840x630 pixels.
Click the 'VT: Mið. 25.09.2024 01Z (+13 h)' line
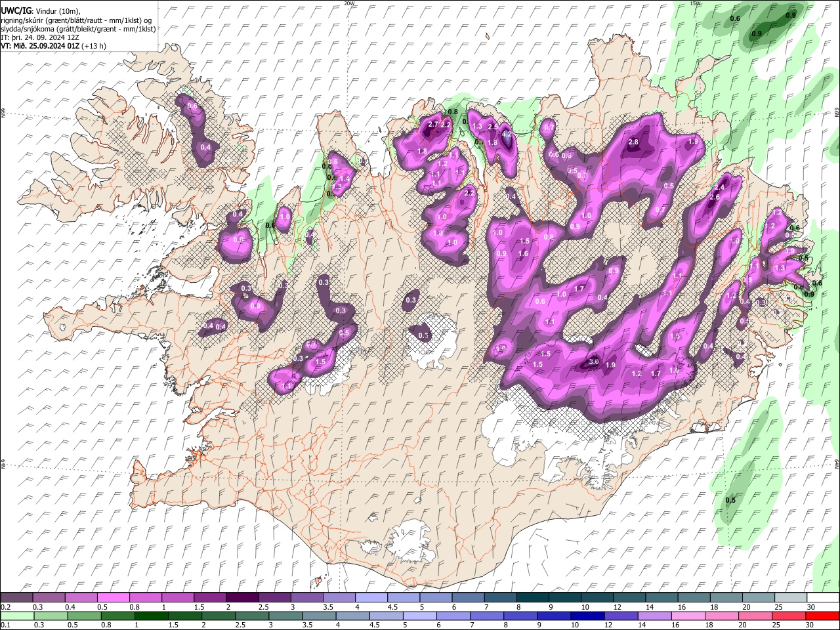coord(54,46)
